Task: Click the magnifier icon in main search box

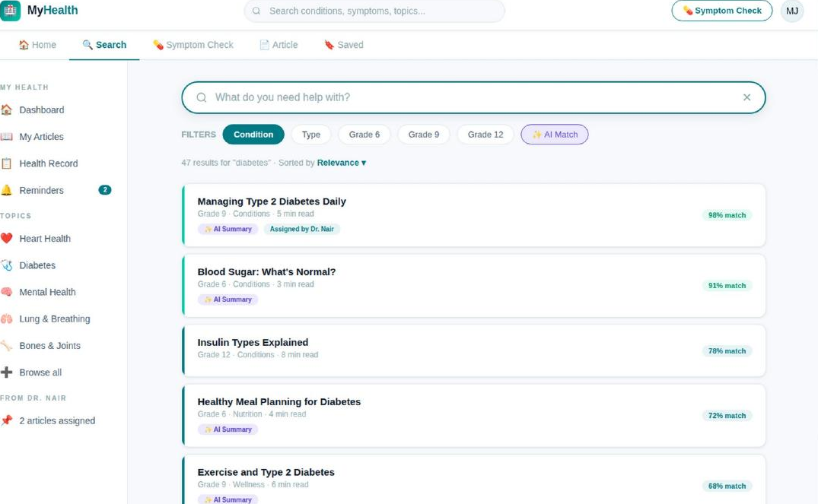Action: (x=202, y=97)
